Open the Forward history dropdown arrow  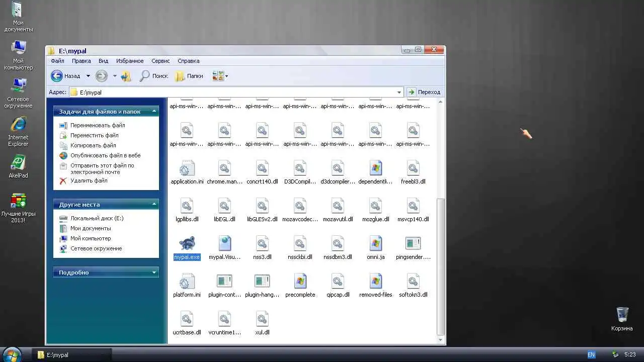click(115, 76)
